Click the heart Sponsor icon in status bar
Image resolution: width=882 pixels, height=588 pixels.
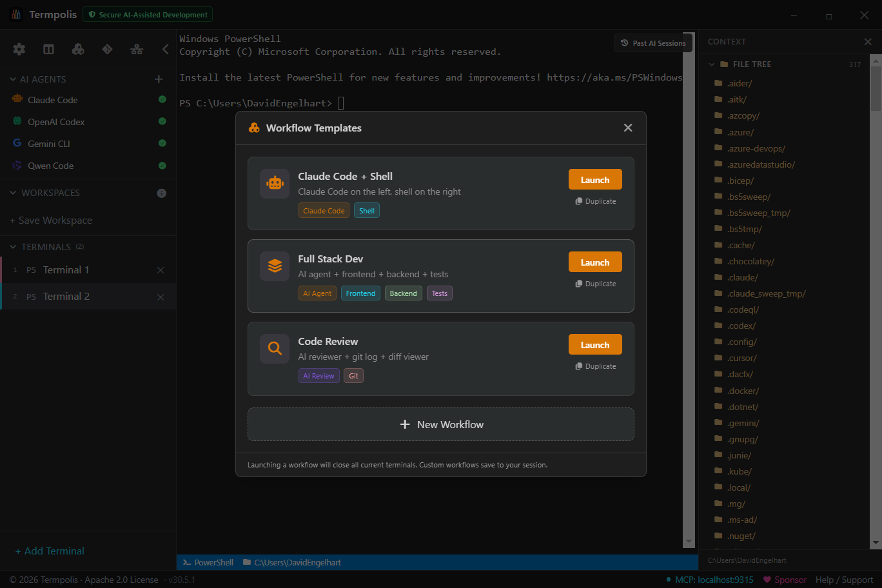(767, 580)
